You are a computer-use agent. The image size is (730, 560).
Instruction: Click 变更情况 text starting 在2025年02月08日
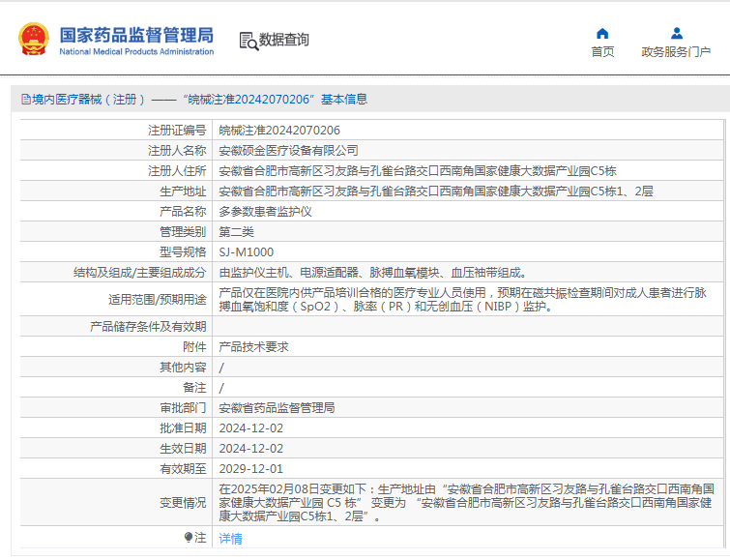(466, 503)
